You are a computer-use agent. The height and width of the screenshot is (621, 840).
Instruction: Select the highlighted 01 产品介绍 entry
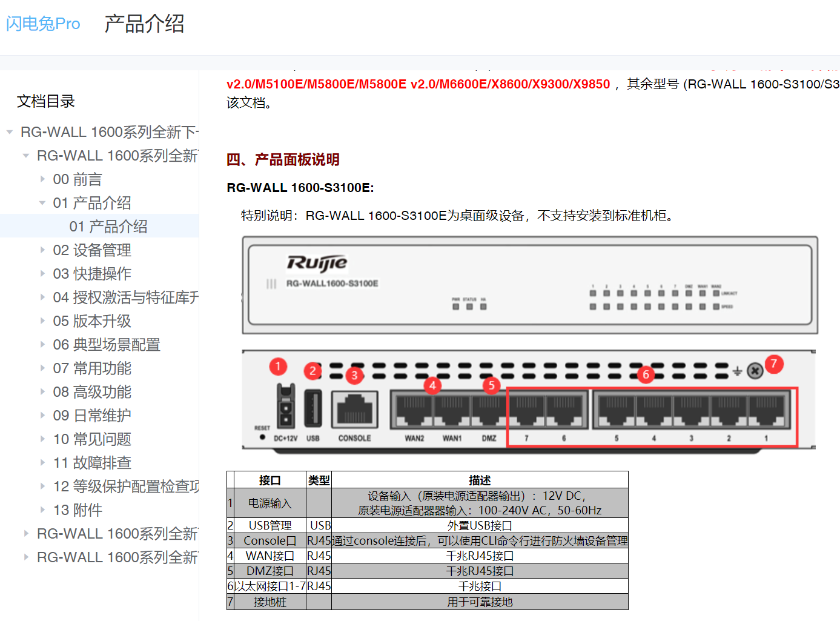(x=109, y=226)
